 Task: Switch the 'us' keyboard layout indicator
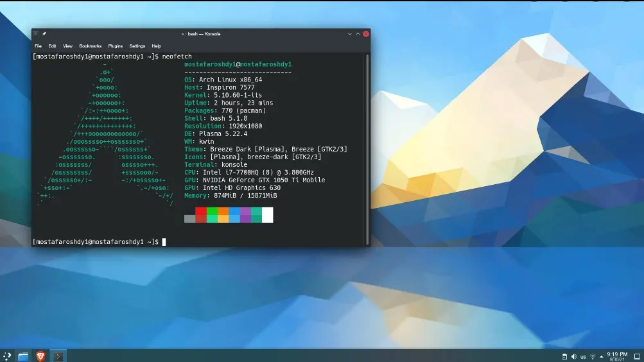point(583,356)
